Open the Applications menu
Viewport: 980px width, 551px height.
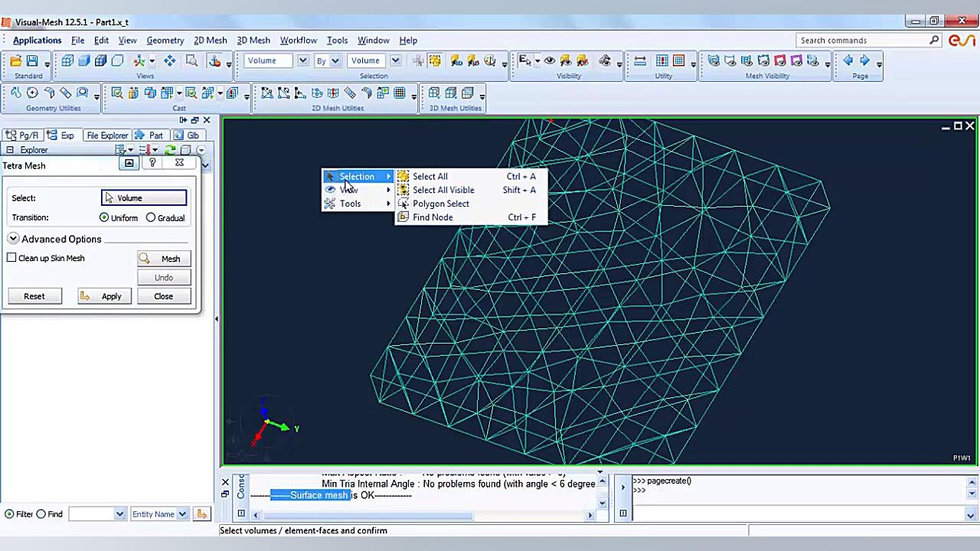(x=37, y=41)
